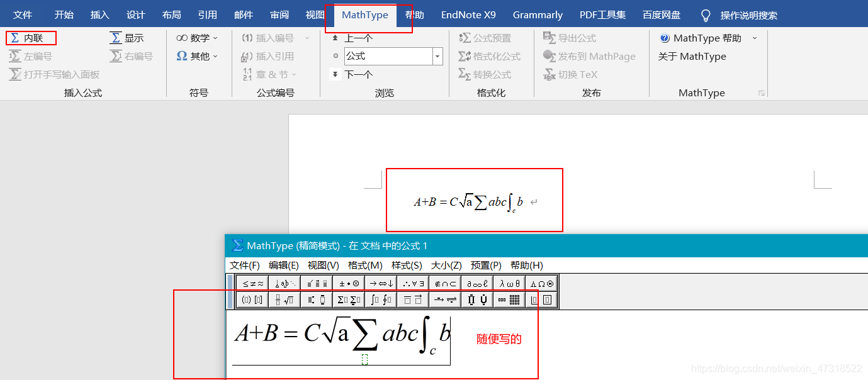
Task: Go to next equation (下一个)
Action: click(x=352, y=74)
